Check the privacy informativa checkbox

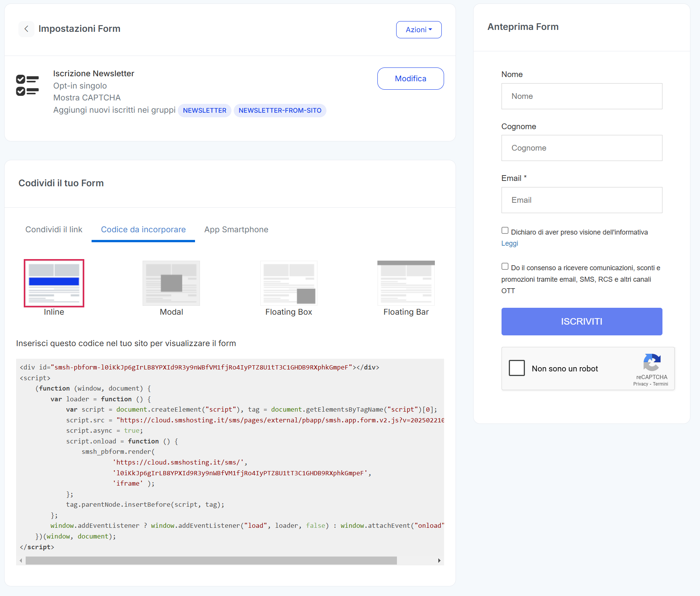coord(505,230)
